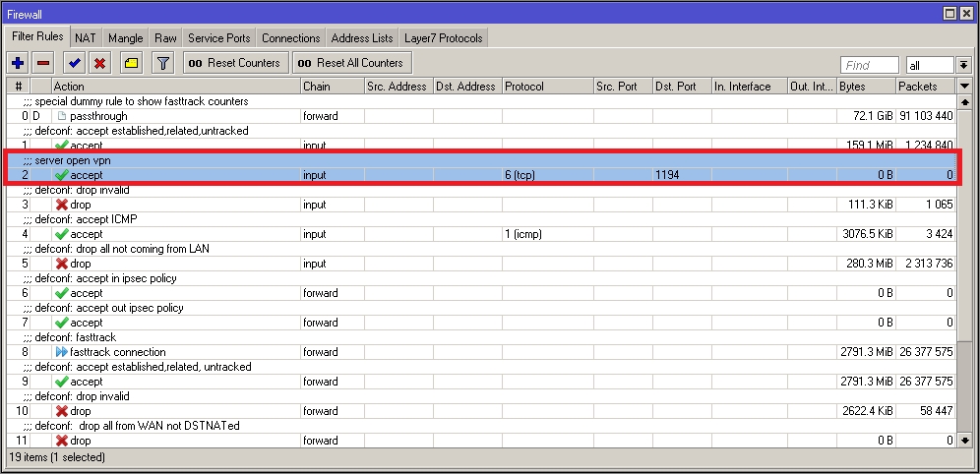Enable rule with the blue checkmark icon
The height and width of the screenshot is (474, 980).
[74, 63]
